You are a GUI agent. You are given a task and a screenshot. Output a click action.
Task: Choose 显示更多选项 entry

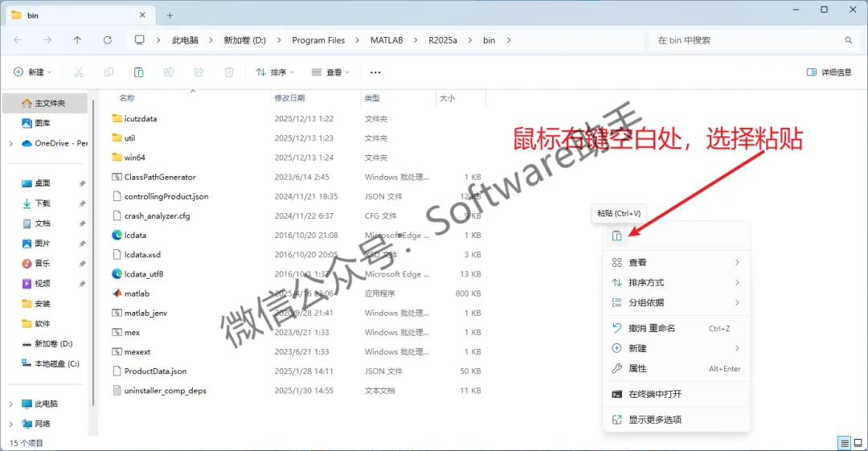676,420
